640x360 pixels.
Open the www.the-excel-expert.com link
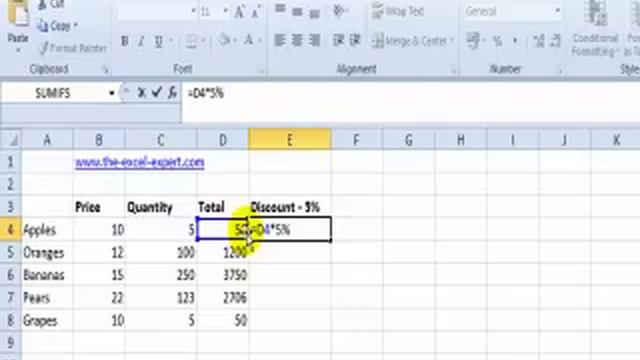click(140, 162)
